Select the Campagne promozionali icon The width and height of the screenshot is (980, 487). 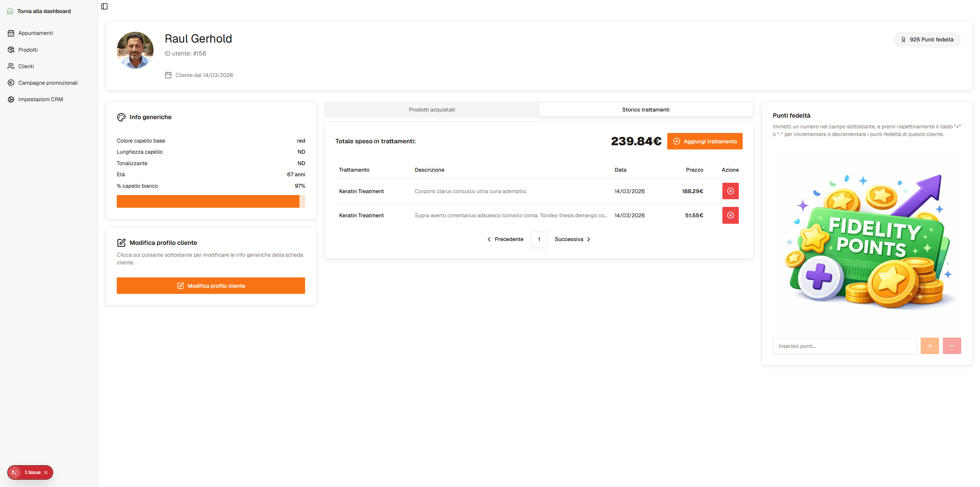11,82
